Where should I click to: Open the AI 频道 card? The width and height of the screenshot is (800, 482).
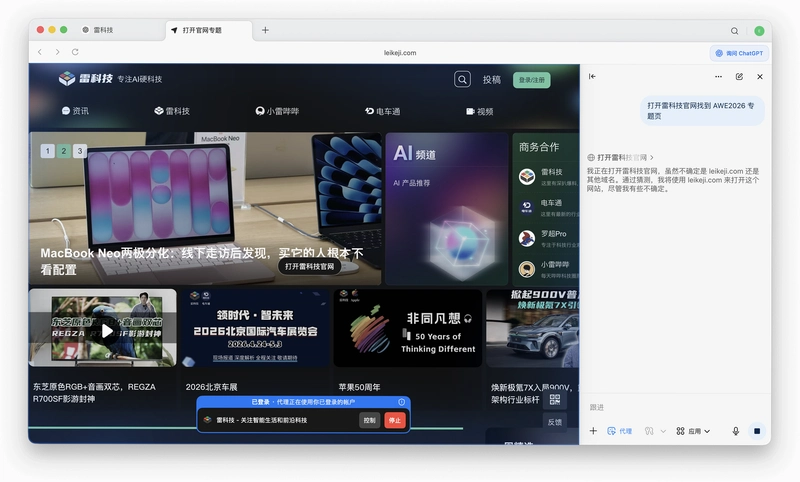[x=447, y=209]
